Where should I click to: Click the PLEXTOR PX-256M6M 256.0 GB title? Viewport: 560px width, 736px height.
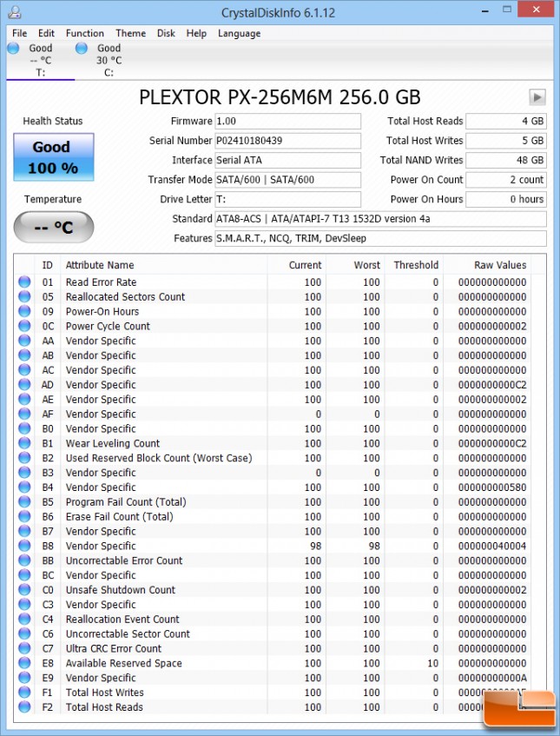coord(280,97)
